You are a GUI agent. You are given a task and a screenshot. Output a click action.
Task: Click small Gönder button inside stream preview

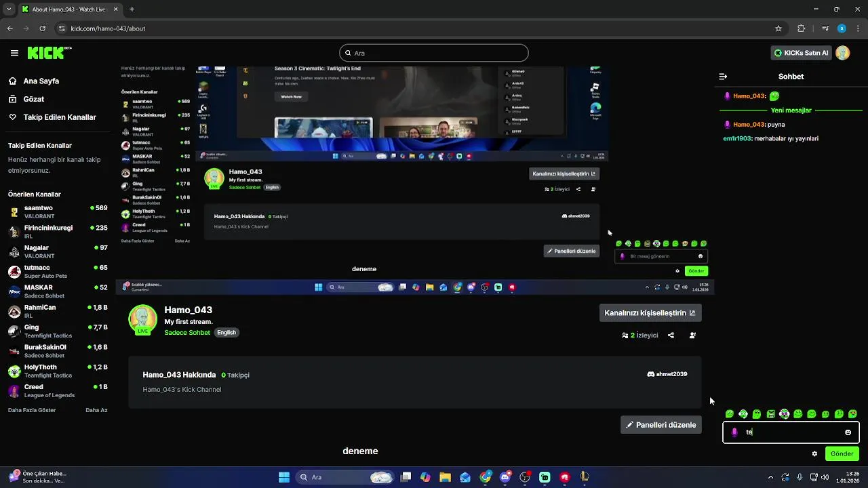[696, 271]
